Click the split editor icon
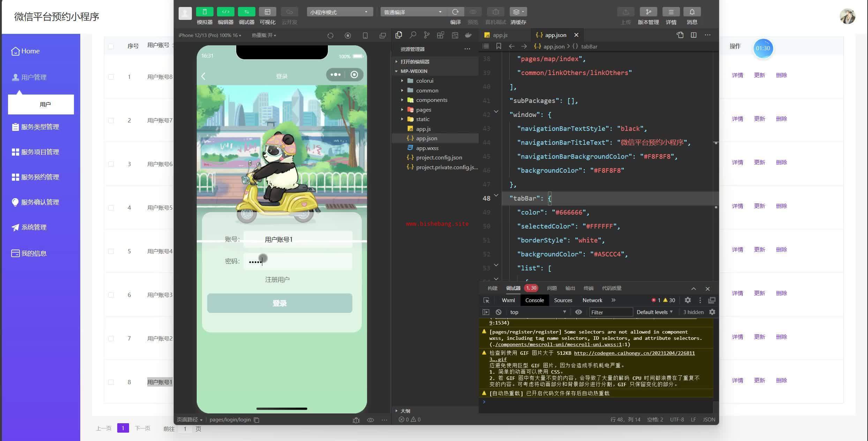The width and height of the screenshot is (868, 441). pos(694,35)
